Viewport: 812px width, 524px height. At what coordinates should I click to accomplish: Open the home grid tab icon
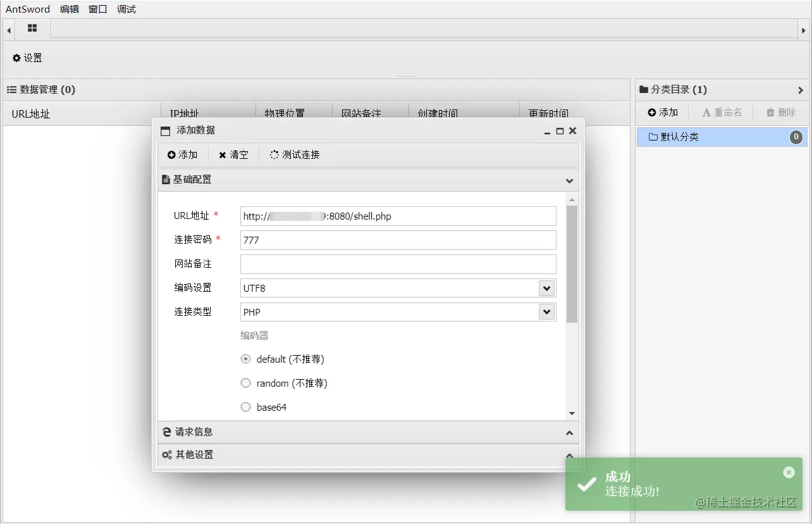(32, 28)
